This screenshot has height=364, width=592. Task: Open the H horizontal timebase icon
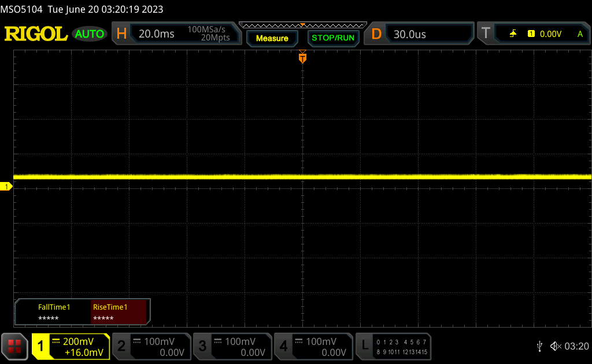coord(121,34)
